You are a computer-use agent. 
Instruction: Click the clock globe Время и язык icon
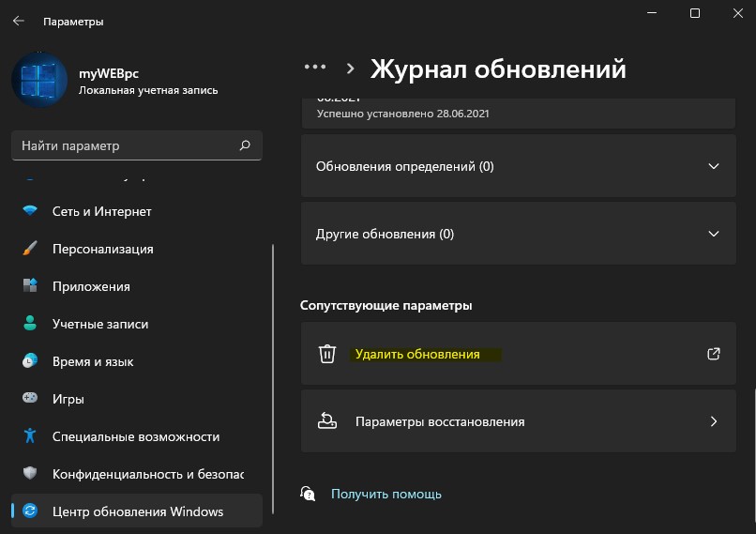pos(30,360)
